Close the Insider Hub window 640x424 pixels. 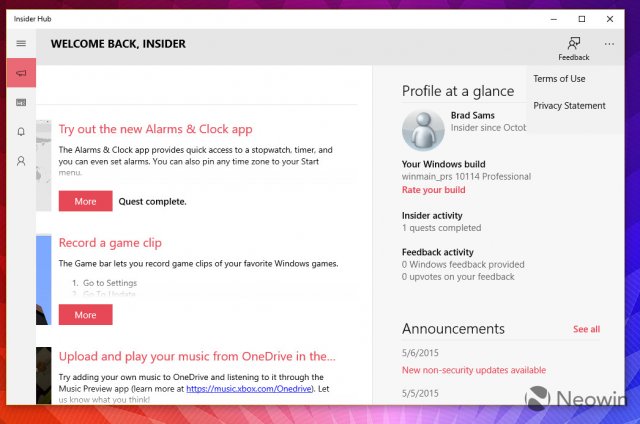tap(610, 19)
